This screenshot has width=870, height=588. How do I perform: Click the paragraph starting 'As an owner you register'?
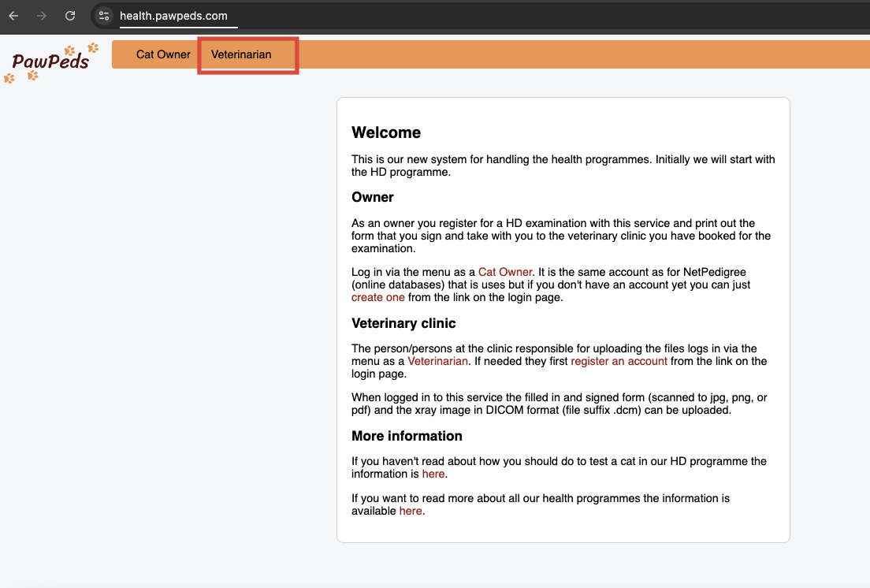tap(561, 236)
